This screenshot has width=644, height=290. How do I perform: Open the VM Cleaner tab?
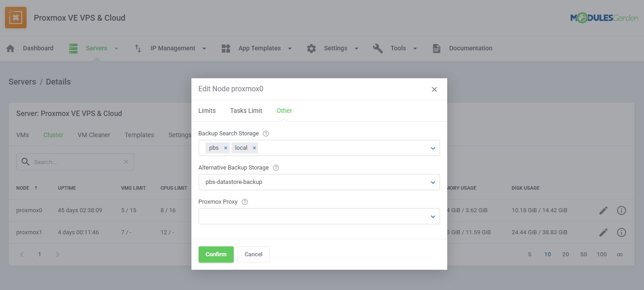[x=94, y=134]
